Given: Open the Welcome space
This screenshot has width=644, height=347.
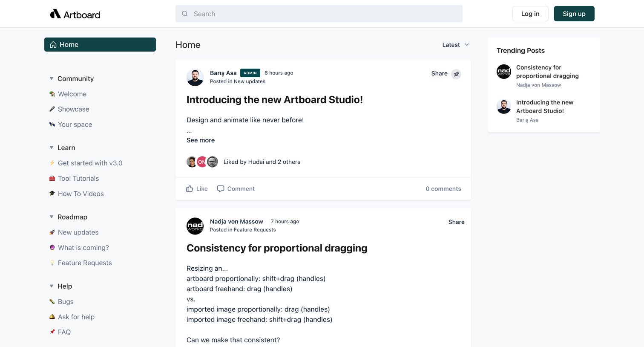Looking at the screenshot, I should coord(72,94).
